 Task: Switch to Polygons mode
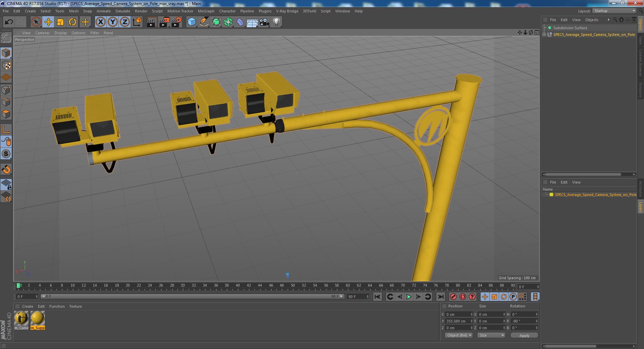[6, 114]
